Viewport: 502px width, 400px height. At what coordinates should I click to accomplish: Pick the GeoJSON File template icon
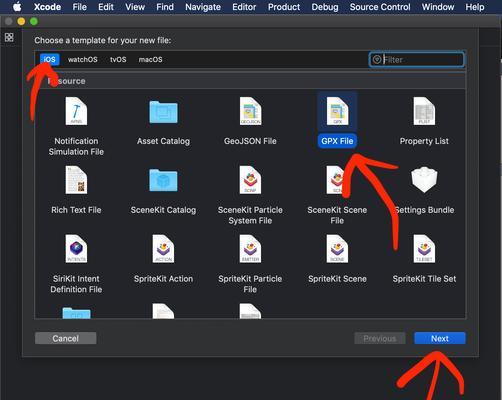click(250, 111)
